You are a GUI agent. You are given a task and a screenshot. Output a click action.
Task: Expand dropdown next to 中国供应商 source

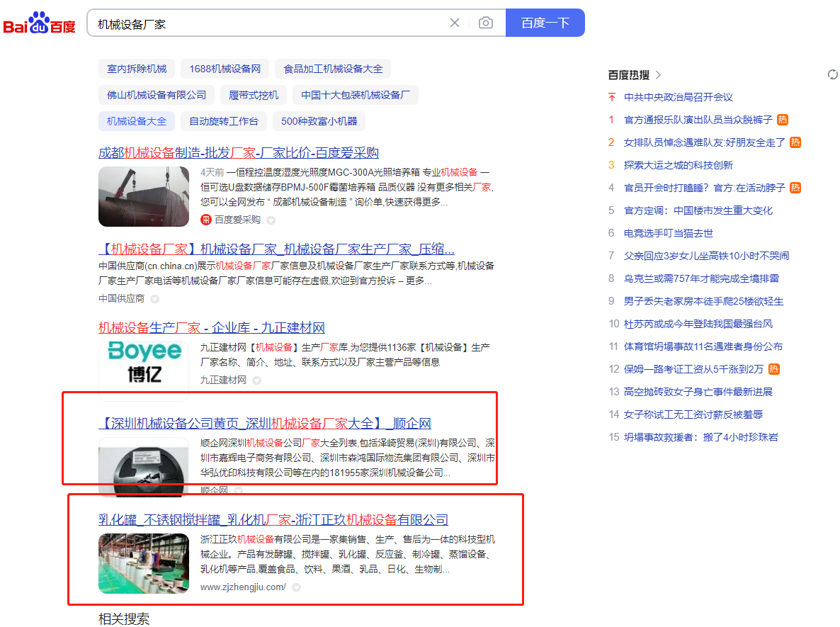click(x=154, y=299)
